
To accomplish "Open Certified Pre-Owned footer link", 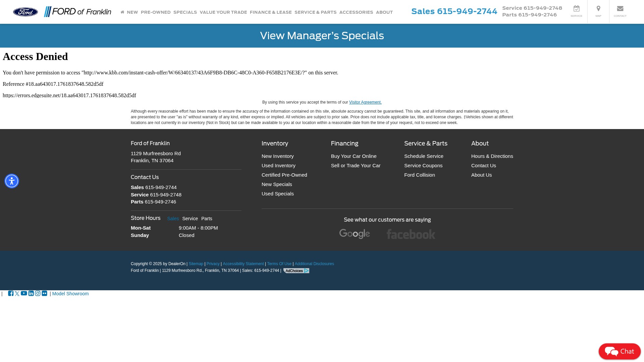I will (284, 175).
